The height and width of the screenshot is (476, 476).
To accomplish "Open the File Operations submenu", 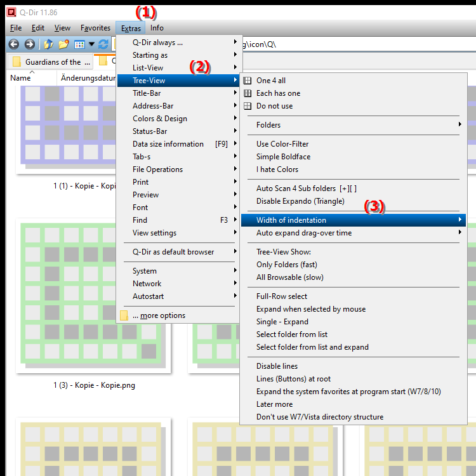I will tap(178, 169).
